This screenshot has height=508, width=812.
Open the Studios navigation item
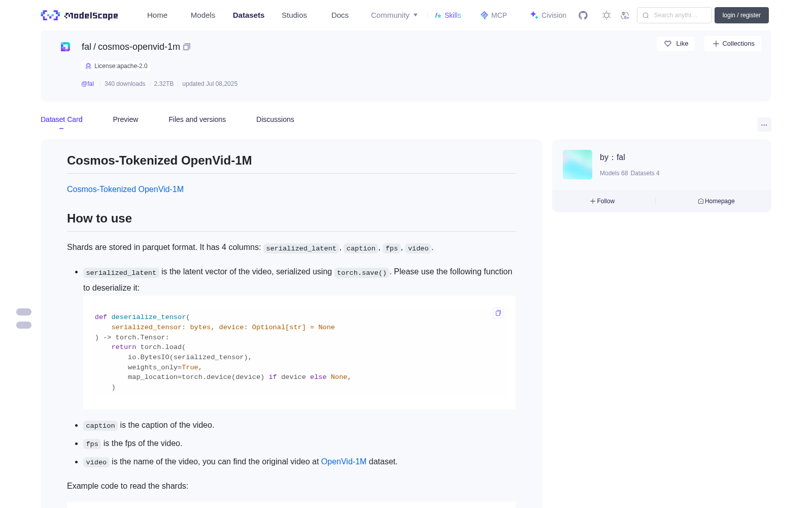[294, 15]
